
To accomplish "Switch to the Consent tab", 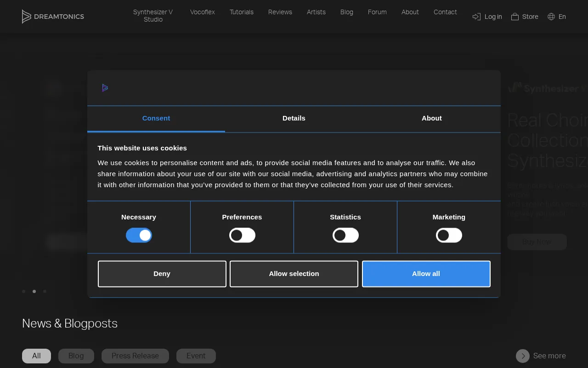I will 156,119.
